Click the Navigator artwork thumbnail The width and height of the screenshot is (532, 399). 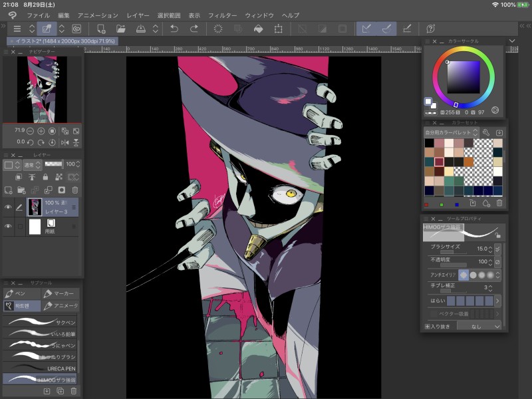42,89
